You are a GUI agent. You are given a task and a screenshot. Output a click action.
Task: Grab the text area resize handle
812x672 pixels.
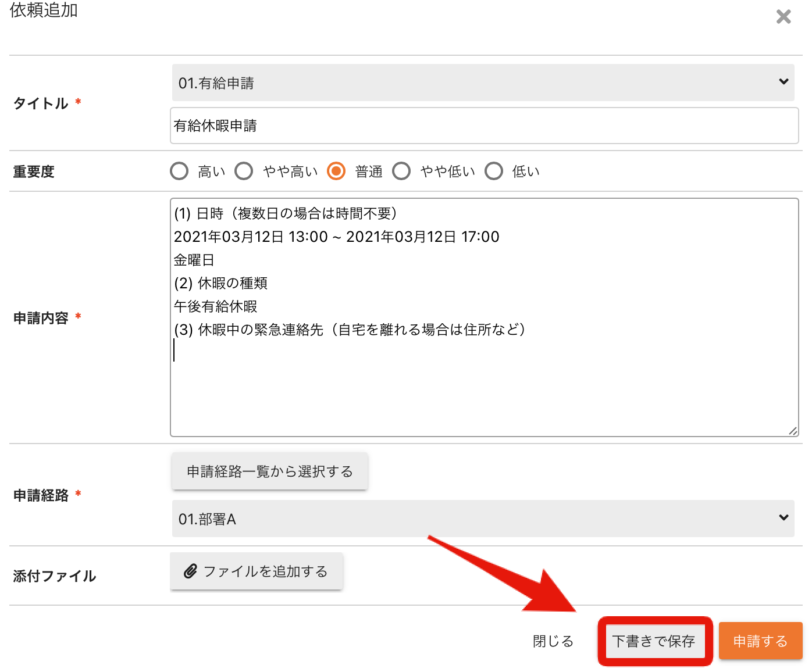point(793,431)
